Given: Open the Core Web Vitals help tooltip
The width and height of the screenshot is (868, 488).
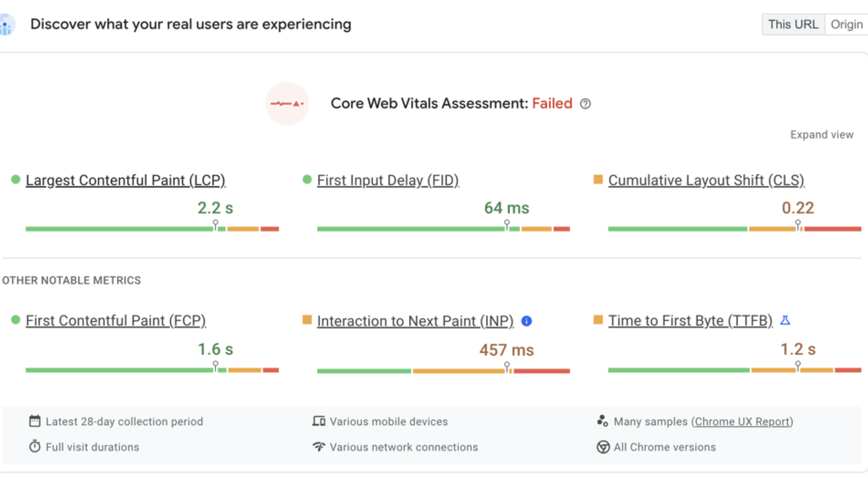Looking at the screenshot, I should point(586,104).
